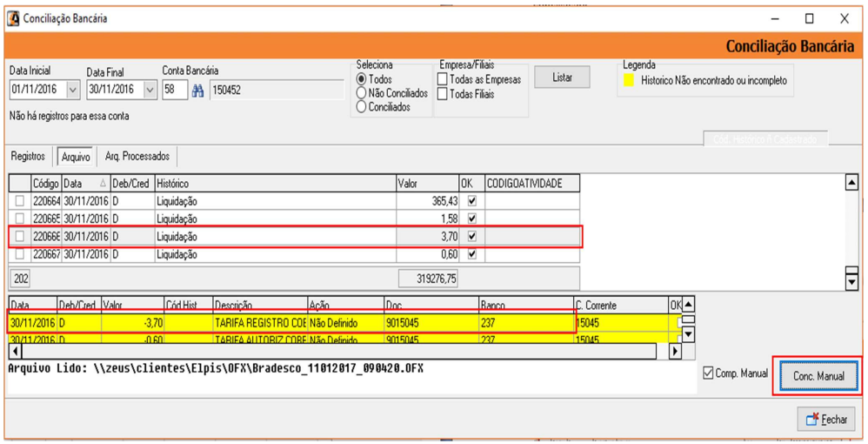The image size is (868, 444).
Task: Tick the row selector checkbox for code 220664
Action: coord(20,200)
